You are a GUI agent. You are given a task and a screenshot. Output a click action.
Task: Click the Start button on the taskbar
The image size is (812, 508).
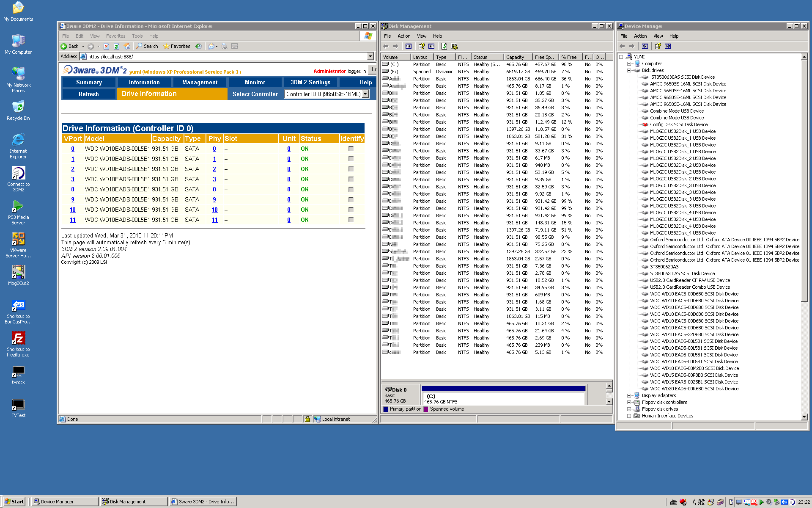tap(14, 502)
